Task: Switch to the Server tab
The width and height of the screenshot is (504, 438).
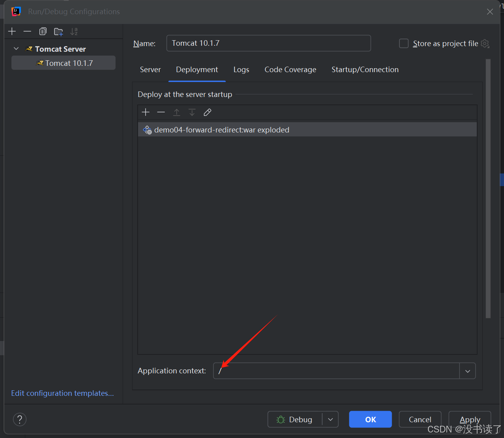Action: (150, 69)
